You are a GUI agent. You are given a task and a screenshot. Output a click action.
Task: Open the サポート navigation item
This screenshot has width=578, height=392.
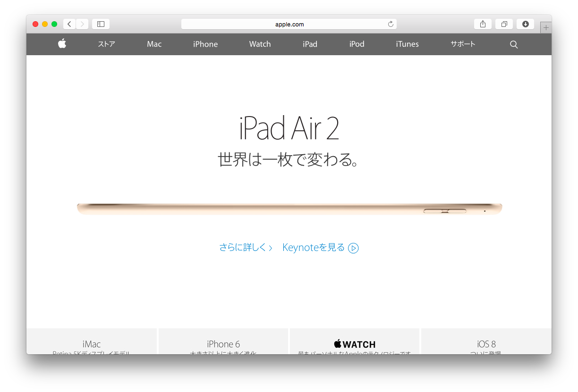[x=463, y=44]
